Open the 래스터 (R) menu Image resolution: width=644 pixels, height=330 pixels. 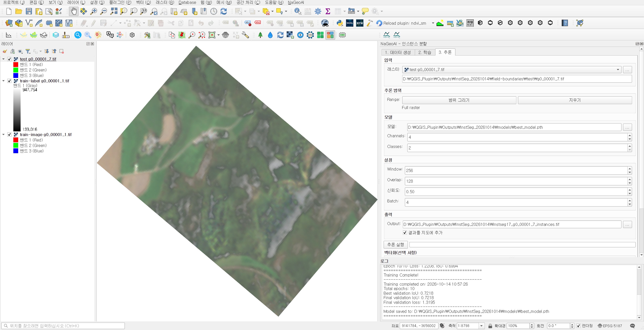[x=165, y=2]
